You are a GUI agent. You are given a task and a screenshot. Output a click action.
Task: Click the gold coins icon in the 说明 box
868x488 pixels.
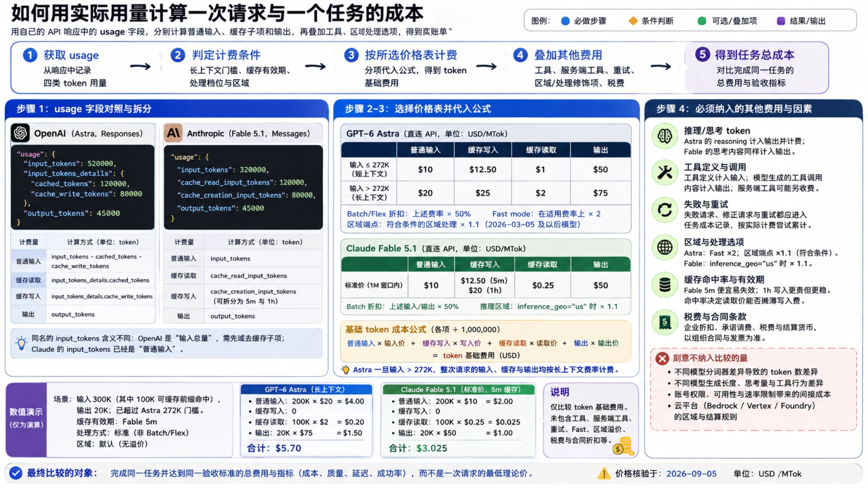[x=624, y=446]
